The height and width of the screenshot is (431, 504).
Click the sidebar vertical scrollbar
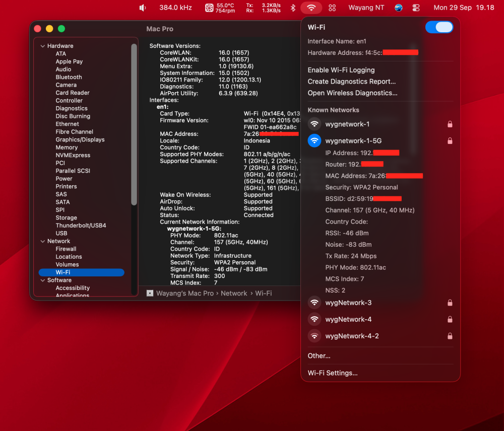click(134, 124)
